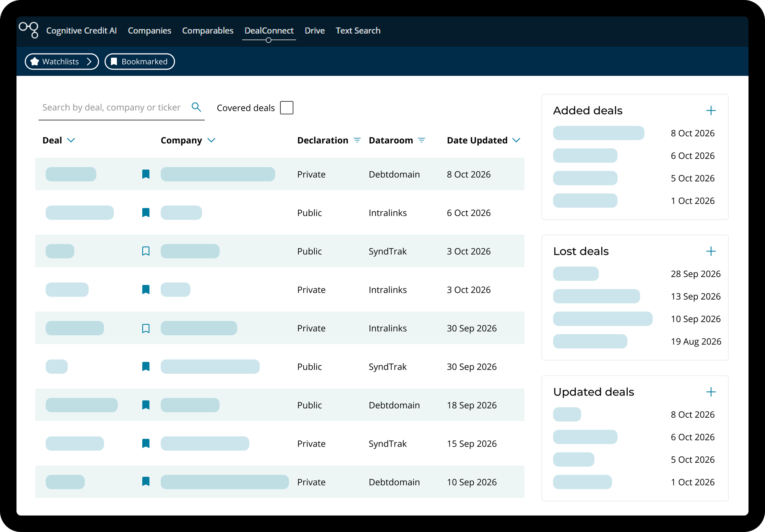765x532 pixels.
Task: Click the search magnifier icon
Action: pyautogui.click(x=196, y=107)
